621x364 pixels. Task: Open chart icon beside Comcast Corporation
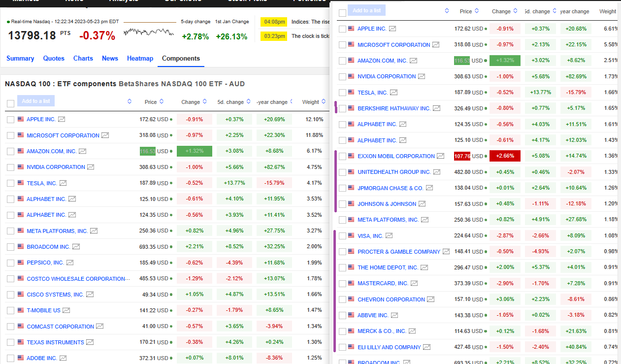100,326
